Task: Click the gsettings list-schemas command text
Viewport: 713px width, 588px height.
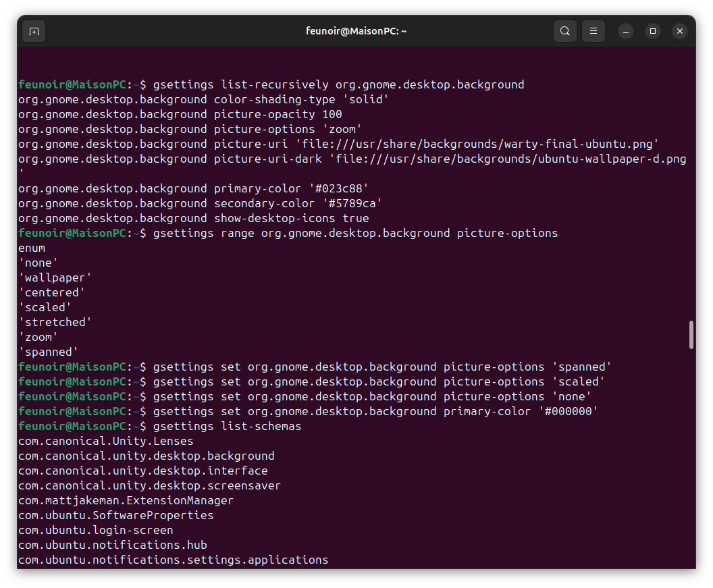Action: (227, 426)
